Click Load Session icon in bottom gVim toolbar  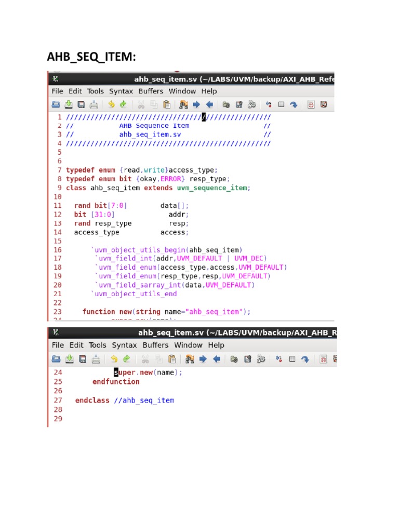tap(234, 359)
